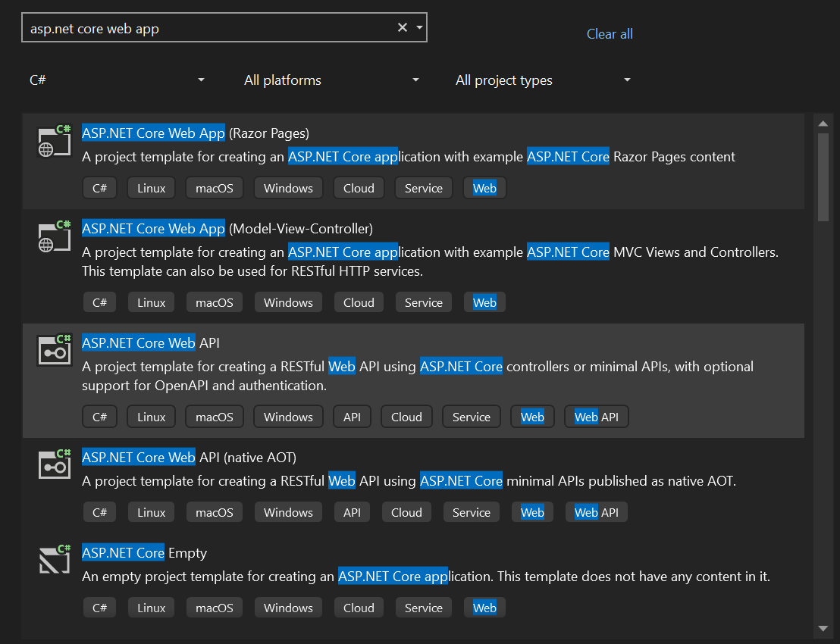
Task: Click the scrollbar down arrow
Action: (823, 629)
